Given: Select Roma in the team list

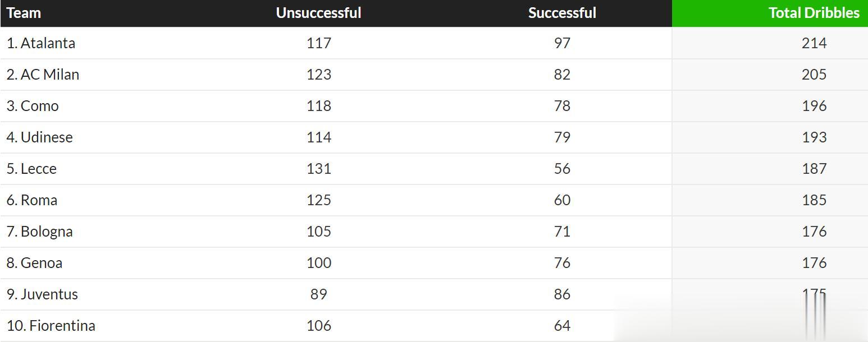Looking at the screenshot, I should pyautogui.click(x=39, y=200).
